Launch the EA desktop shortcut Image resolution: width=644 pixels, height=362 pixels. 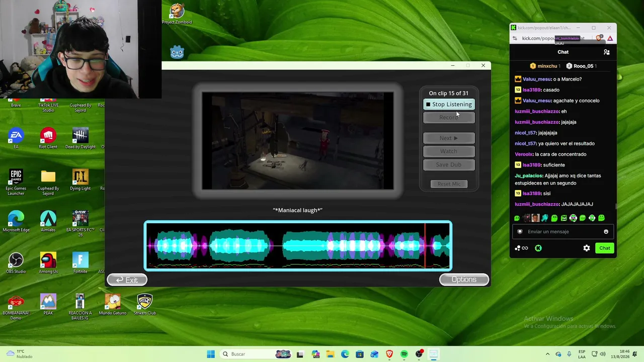[16, 139]
